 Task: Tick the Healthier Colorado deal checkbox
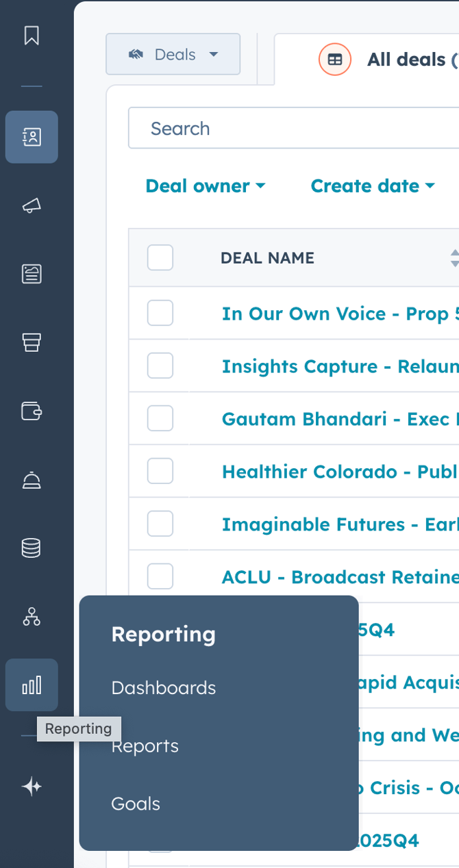click(x=160, y=471)
